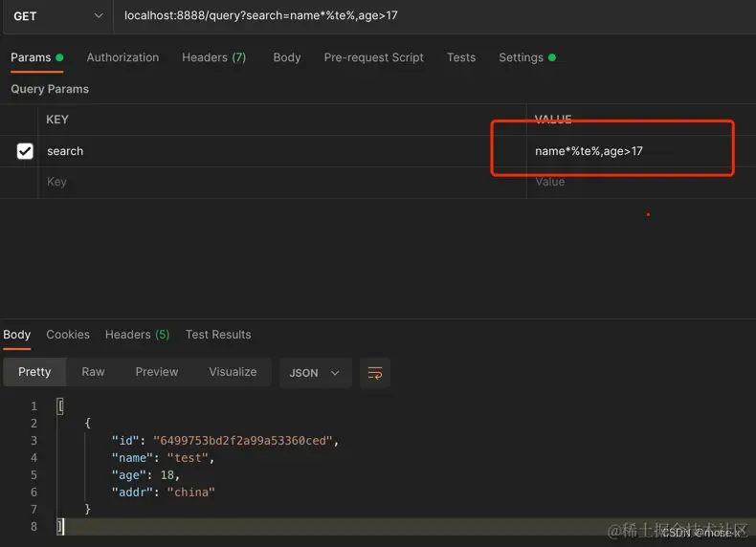Screen dimensions: 756x547
Task: Click the empty Key placeholder field
Action: (x=281, y=182)
